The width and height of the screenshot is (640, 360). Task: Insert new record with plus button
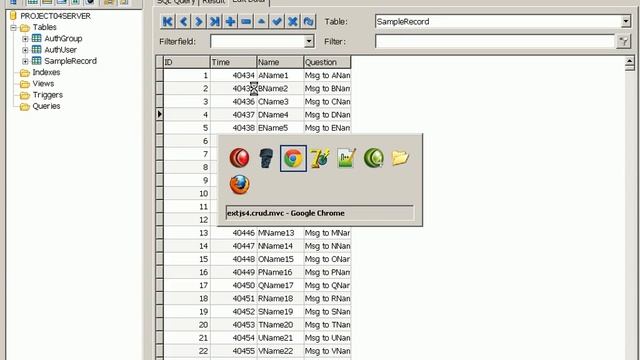click(230, 21)
